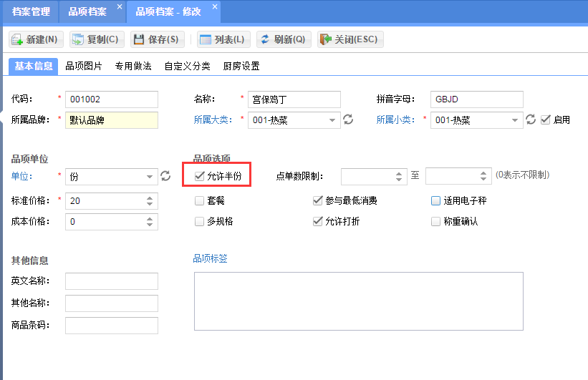The height and width of the screenshot is (380, 588).
Task: Click the 拼音字母 field with GBJD
Action: pyautogui.click(x=476, y=99)
